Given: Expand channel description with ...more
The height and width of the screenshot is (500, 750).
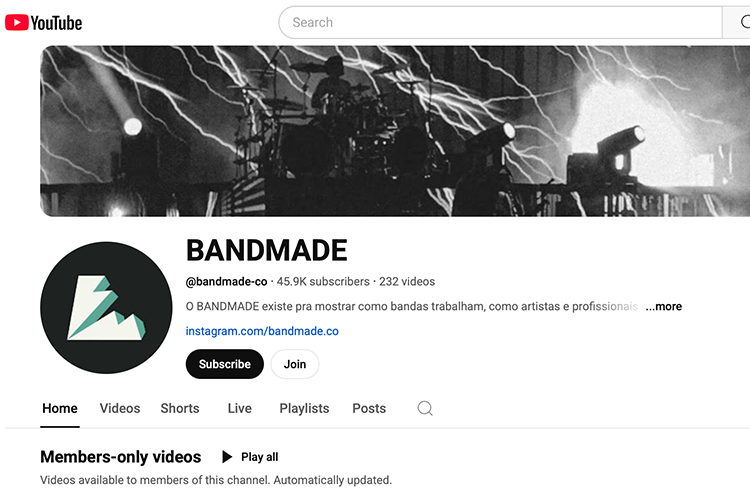Looking at the screenshot, I should 663,306.
